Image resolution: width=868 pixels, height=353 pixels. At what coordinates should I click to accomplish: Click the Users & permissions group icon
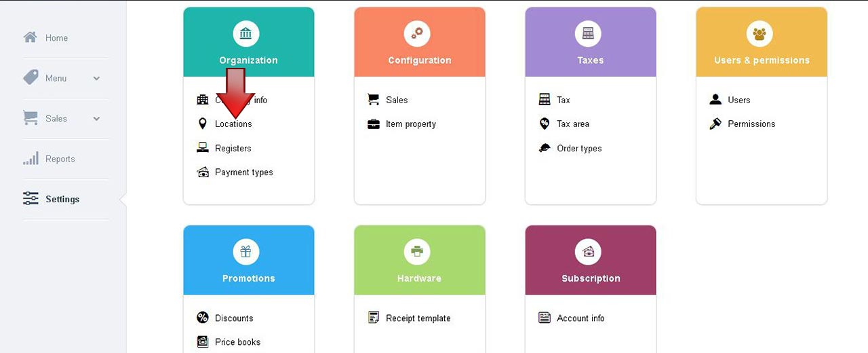tap(759, 33)
